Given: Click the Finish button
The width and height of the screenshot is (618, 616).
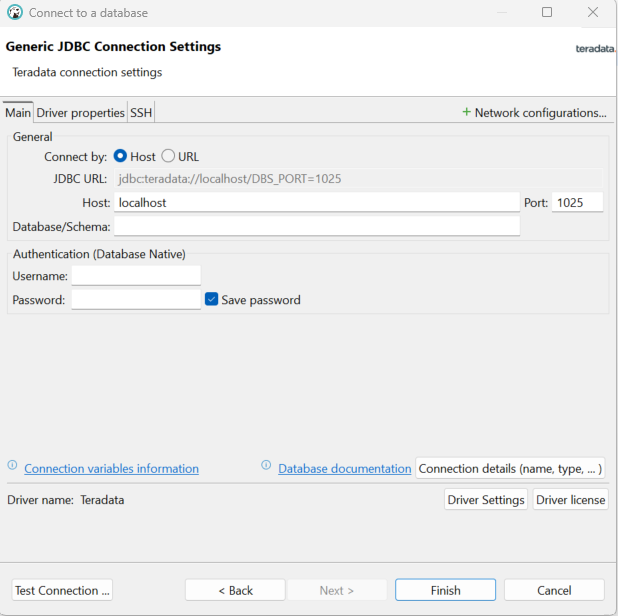Looking at the screenshot, I should 445,590.
